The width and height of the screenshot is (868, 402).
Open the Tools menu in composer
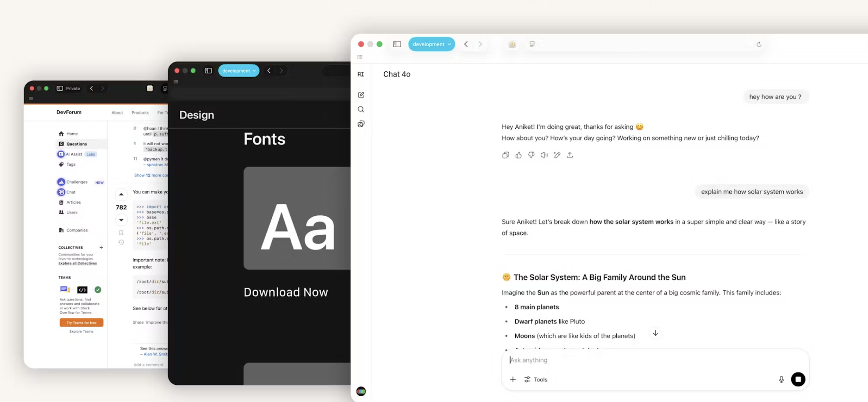[536, 379]
